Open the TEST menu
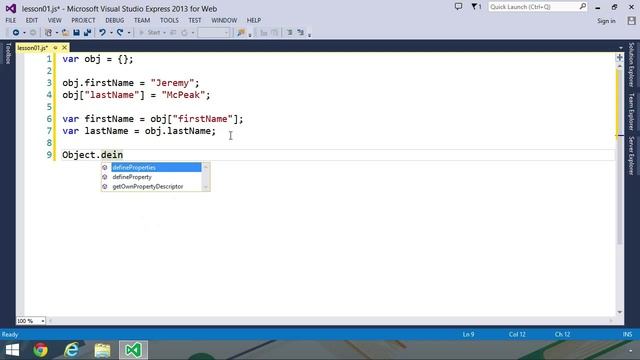This screenshot has height=360, width=640. (x=195, y=20)
